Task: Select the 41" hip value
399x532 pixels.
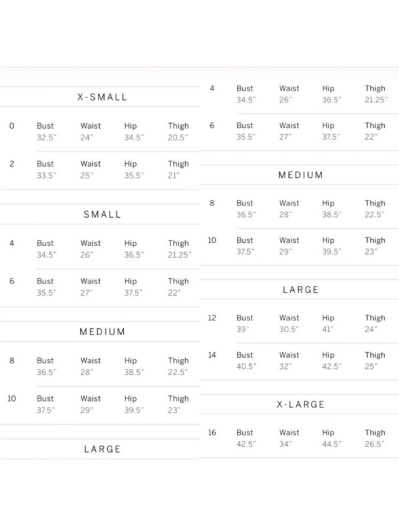Action: point(328,329)
